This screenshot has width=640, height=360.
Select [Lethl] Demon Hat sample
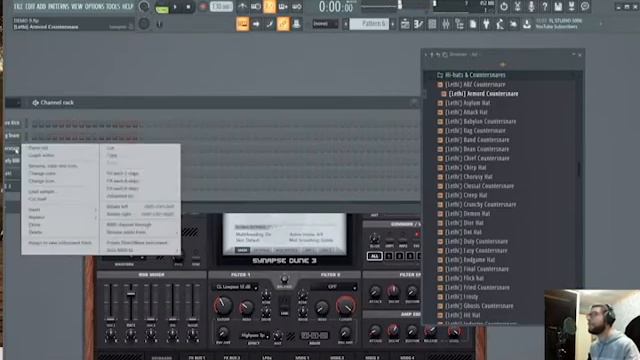pyautogui.click(x=463, y=214)
